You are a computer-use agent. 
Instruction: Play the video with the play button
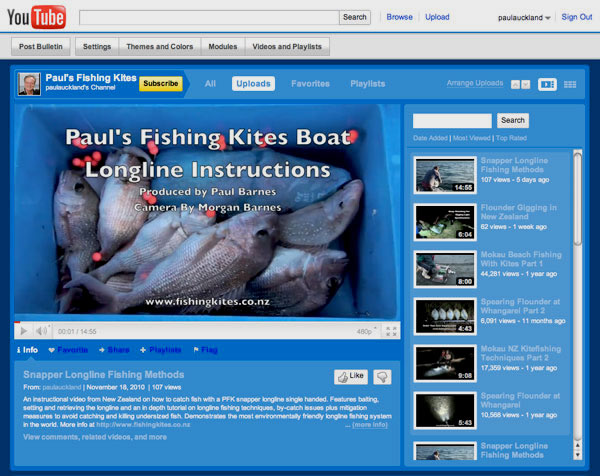[24, 331]
